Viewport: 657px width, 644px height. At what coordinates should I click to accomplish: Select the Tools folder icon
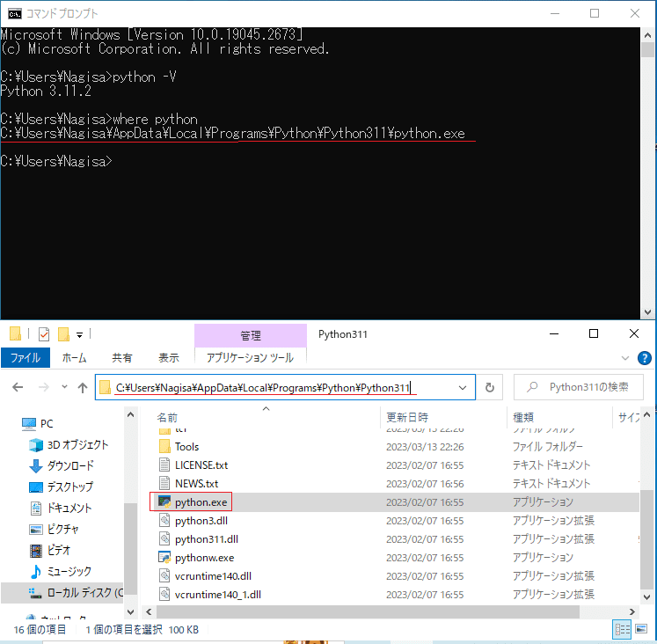tap(164, 446)
